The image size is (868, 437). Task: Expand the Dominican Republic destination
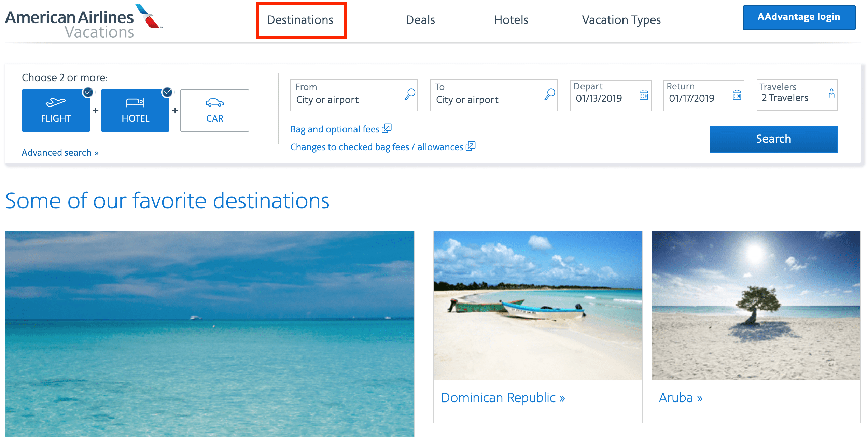(503, 397)
